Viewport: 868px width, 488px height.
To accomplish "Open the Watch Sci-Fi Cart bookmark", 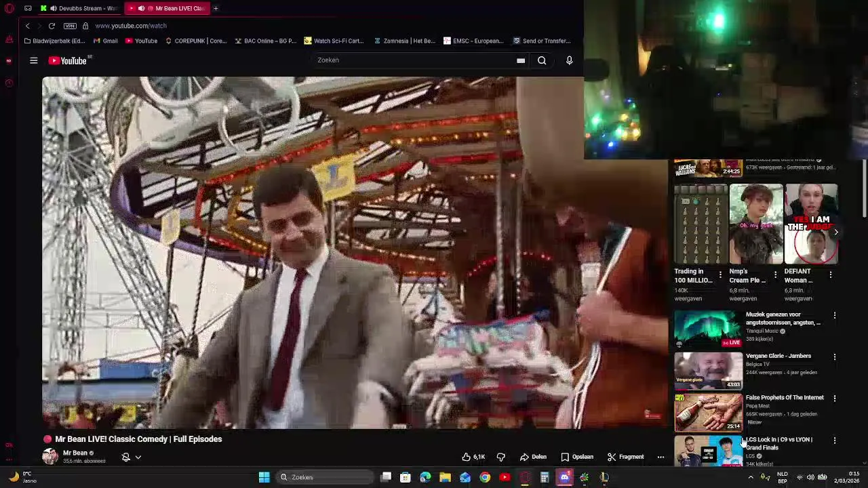I will click(334, 41).
